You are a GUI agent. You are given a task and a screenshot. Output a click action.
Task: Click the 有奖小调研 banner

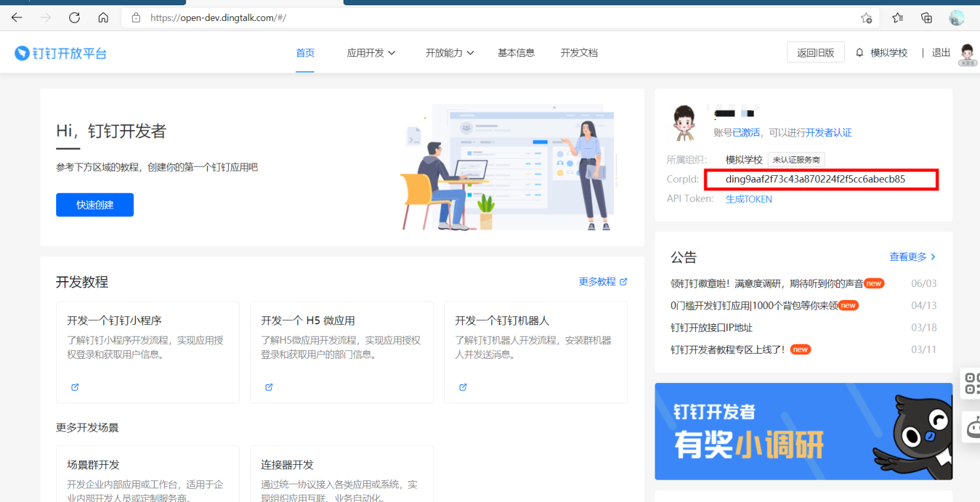[x=804, y=431]
